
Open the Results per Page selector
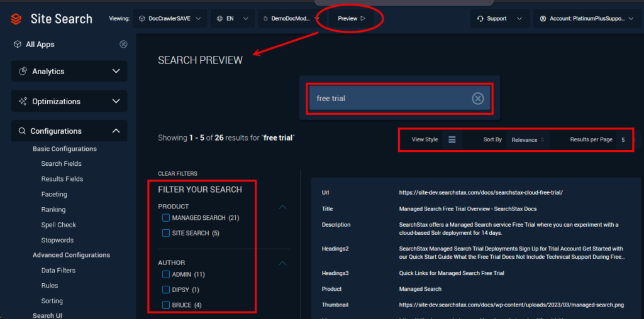pos(623,140)
